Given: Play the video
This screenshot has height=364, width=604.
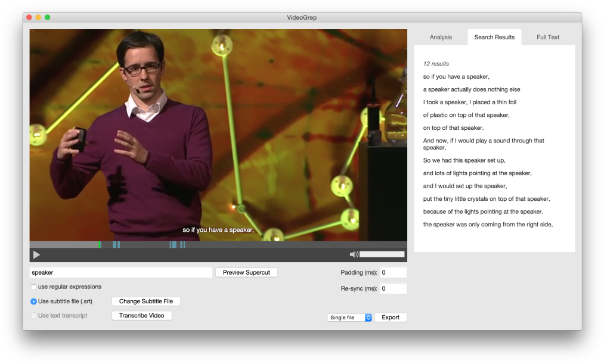Looking at the screenshot, I should pyautogui.click(x=36, y=255).
